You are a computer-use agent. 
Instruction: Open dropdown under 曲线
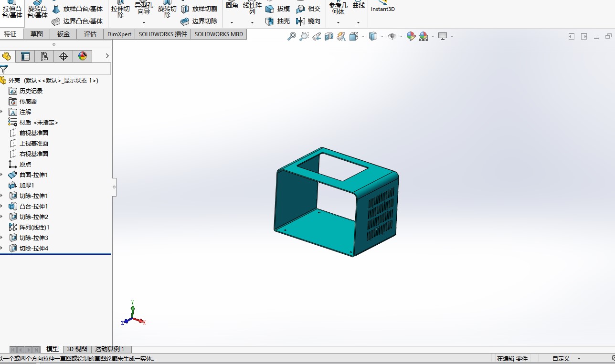(x=359, y=22)
